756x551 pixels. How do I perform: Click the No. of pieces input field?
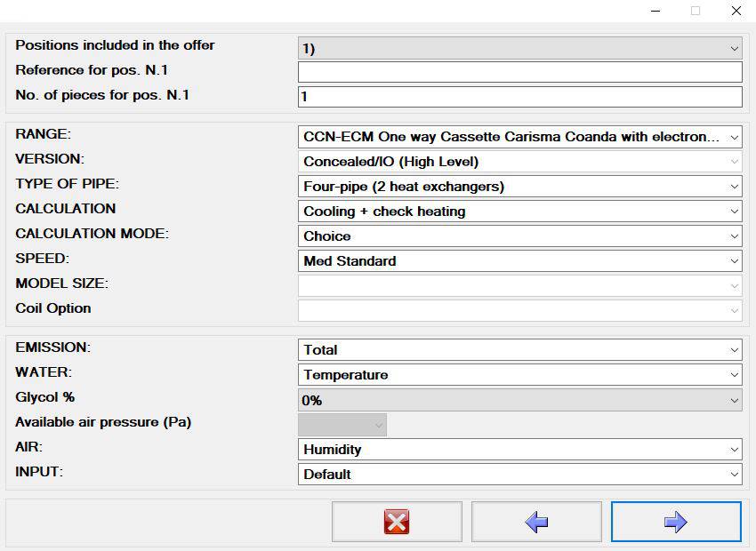click(x=519, y=97)
